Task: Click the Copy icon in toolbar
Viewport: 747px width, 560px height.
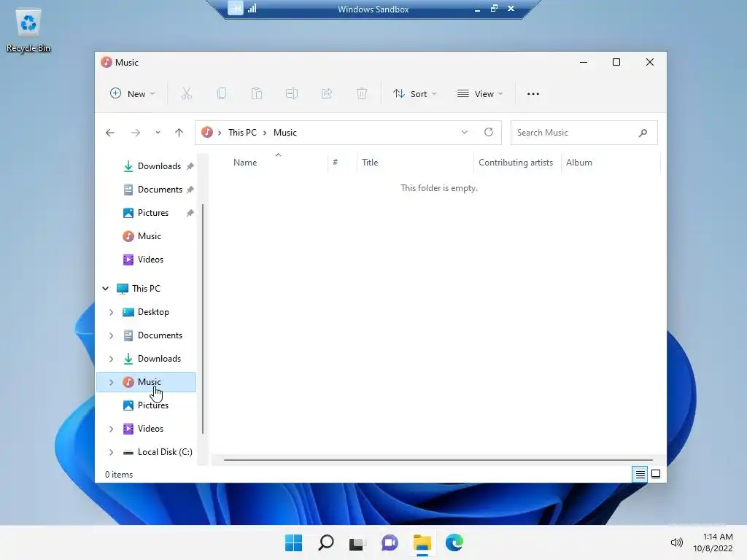Action: tap(222, 94)
